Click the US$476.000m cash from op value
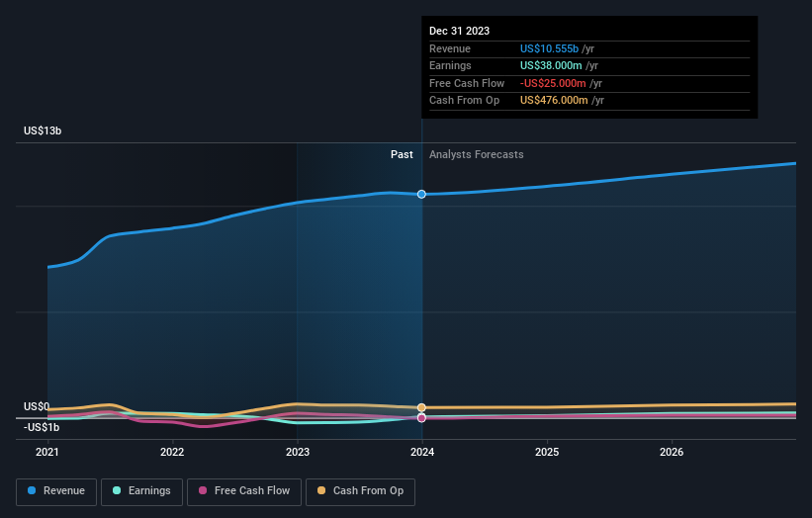This screenshot has width=812, height=518. coord(554,101)
